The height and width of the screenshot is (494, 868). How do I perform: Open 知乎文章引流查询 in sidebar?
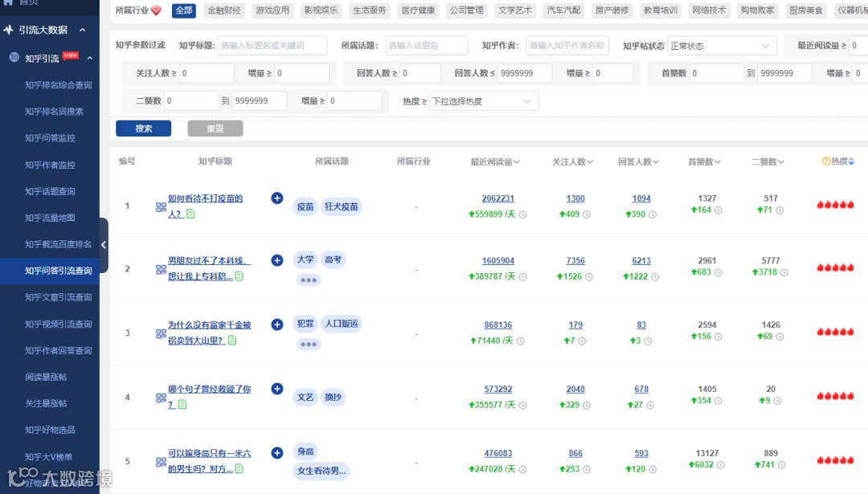click(x=58, y=298)
